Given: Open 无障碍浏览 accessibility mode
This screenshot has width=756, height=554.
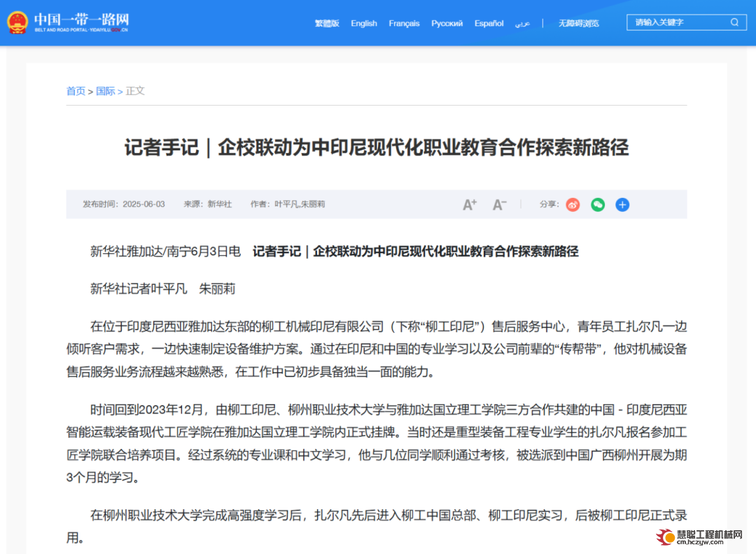Looking at the screenshot, I should 579,23.
